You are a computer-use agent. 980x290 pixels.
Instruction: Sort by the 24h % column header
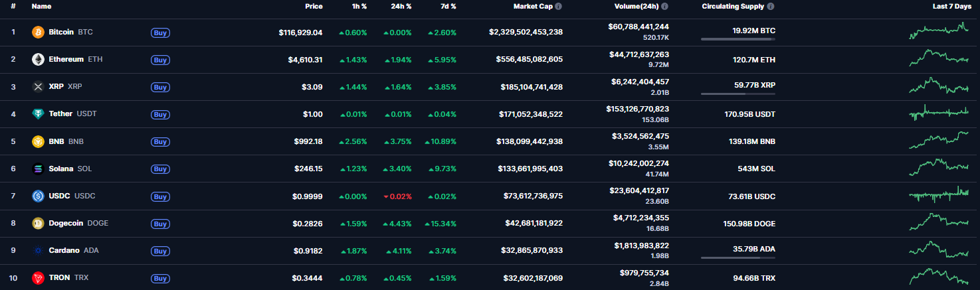pos(401,6)
